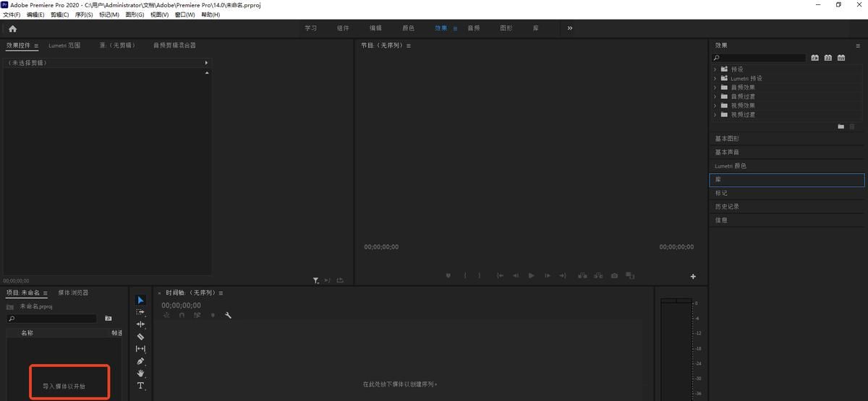868x401 pixels.
Task: Switch to the 媒体浏览器 tab
Action: coord(73,293)
